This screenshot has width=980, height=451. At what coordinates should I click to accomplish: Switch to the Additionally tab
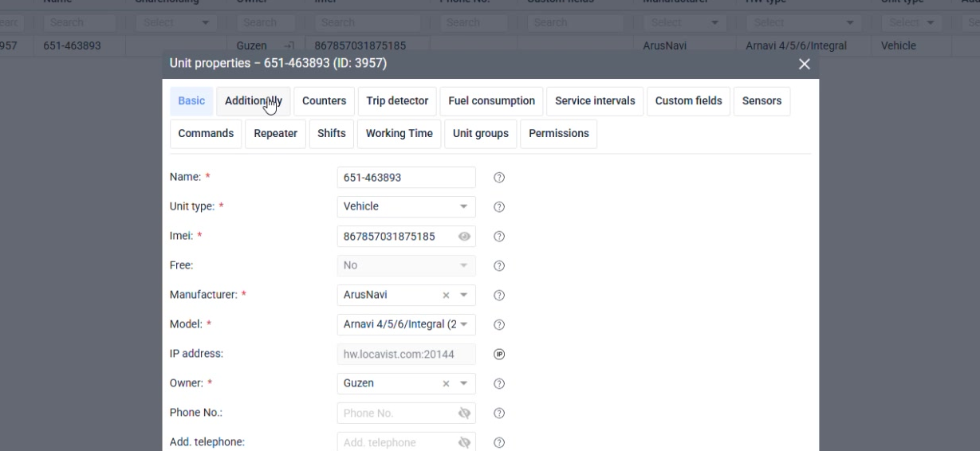click(254, 101)
